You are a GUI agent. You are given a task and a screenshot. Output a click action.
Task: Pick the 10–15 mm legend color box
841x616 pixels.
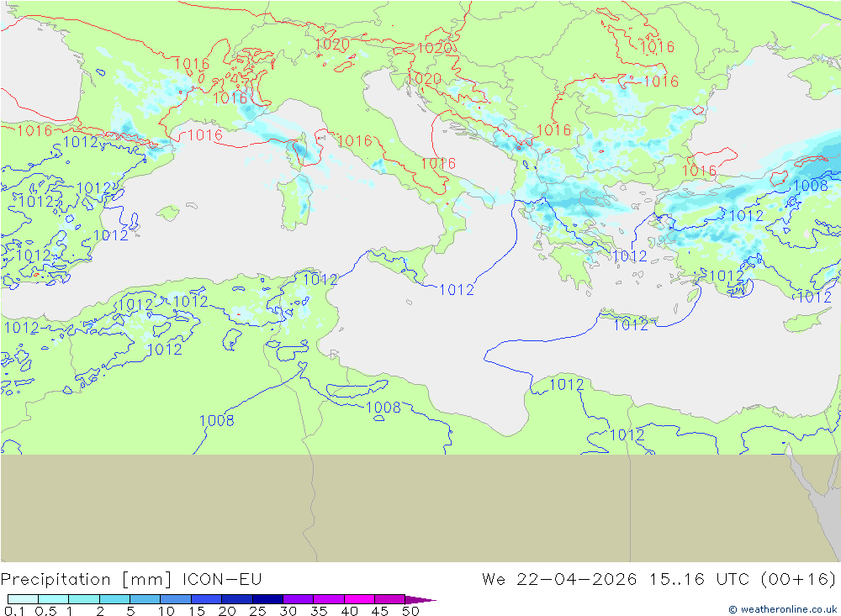(176, 599)
